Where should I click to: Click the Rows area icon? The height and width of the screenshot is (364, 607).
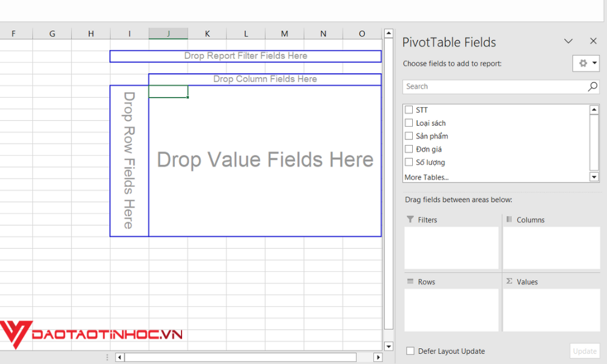point(412,281)
